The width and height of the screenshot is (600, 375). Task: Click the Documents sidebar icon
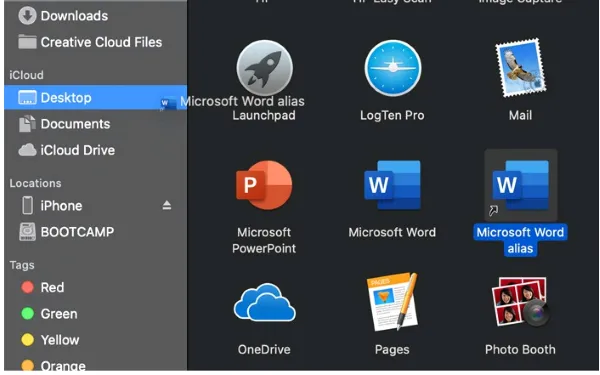27,124
